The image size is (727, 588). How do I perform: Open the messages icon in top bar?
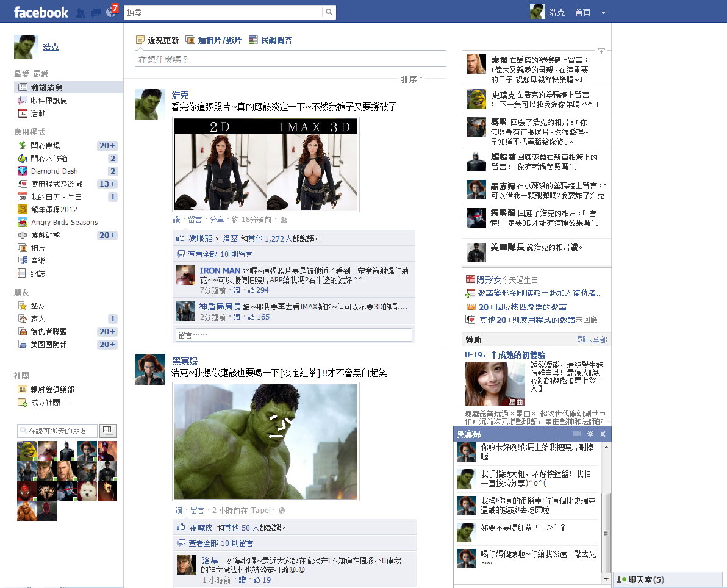pos(96,13)
